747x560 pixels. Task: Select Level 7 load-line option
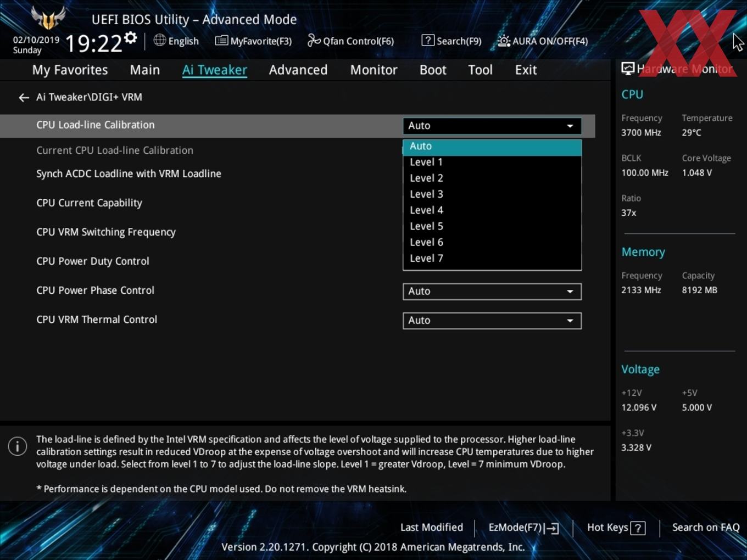tap(492, 258)
